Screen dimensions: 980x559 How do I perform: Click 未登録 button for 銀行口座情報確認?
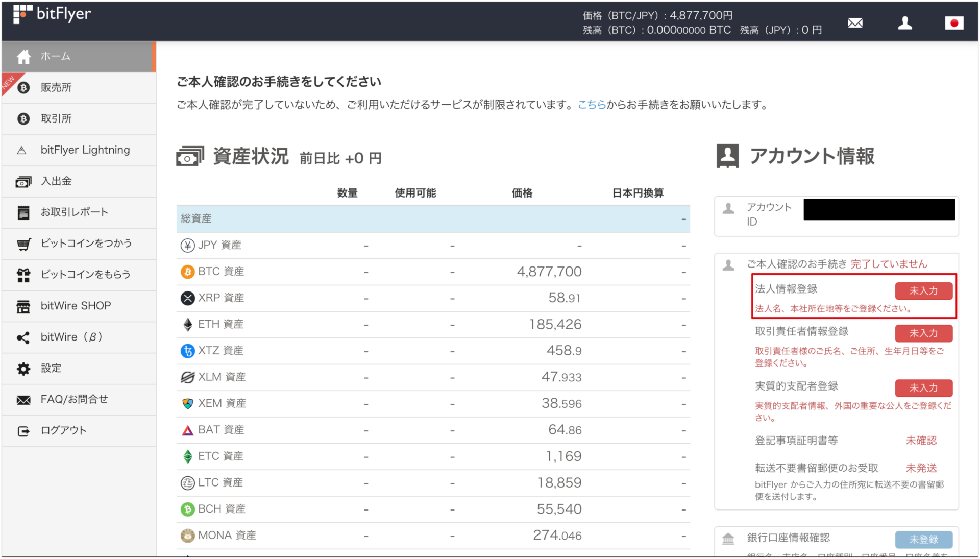pos(924,539)
